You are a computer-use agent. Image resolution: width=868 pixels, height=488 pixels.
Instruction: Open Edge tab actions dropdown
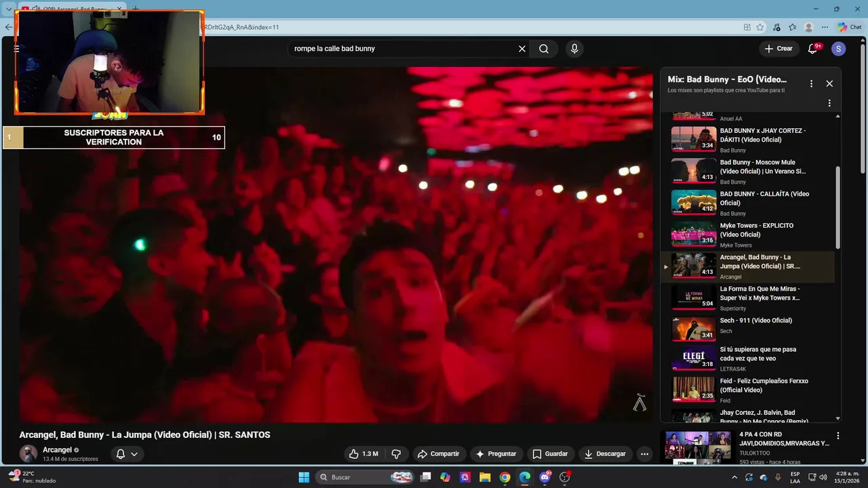tap(9, 9)
